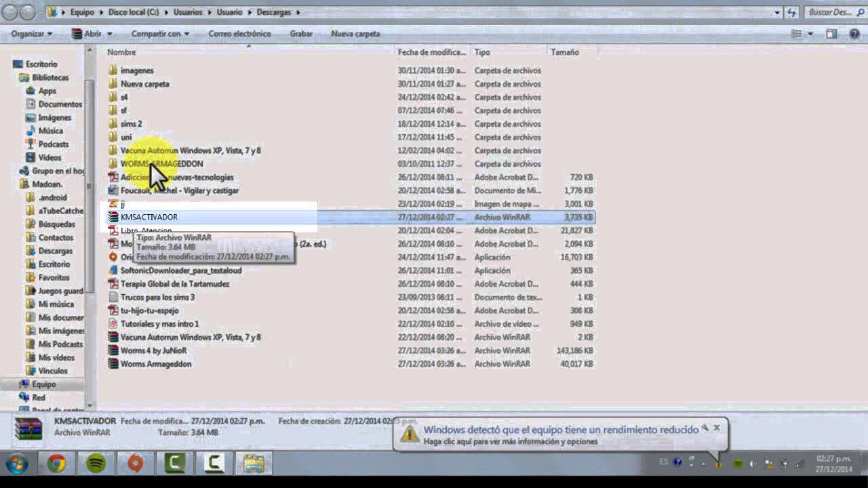Select the 143,186 KB size cell
Screen dimensions: 868x488
tap(574, 350)
